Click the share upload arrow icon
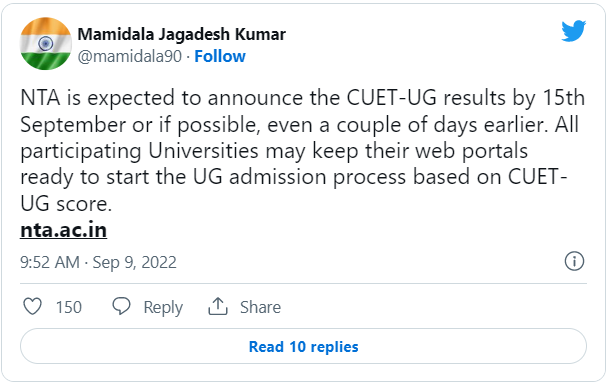Image resolution: width=609 pixels, height=391 pixels. coord(218,306)
